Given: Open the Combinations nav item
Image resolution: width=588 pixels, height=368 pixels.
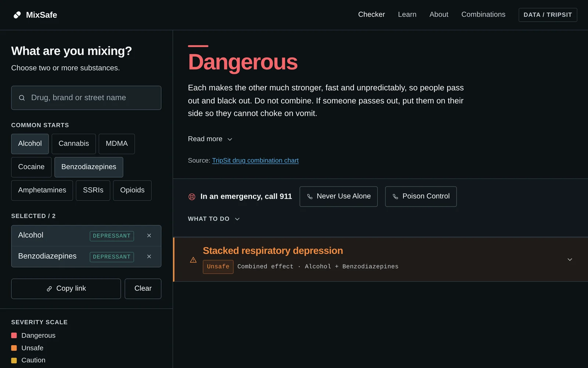Looking at the screenshot, I should [483, 15].
